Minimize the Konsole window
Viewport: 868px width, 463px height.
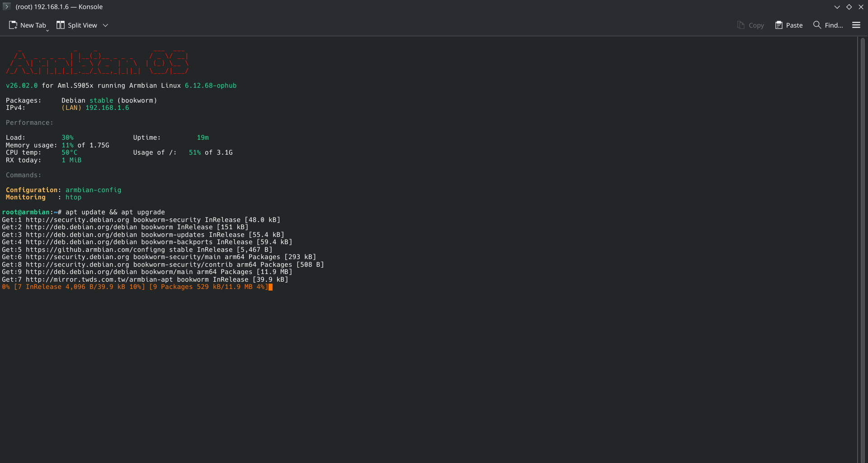(837, 7)
